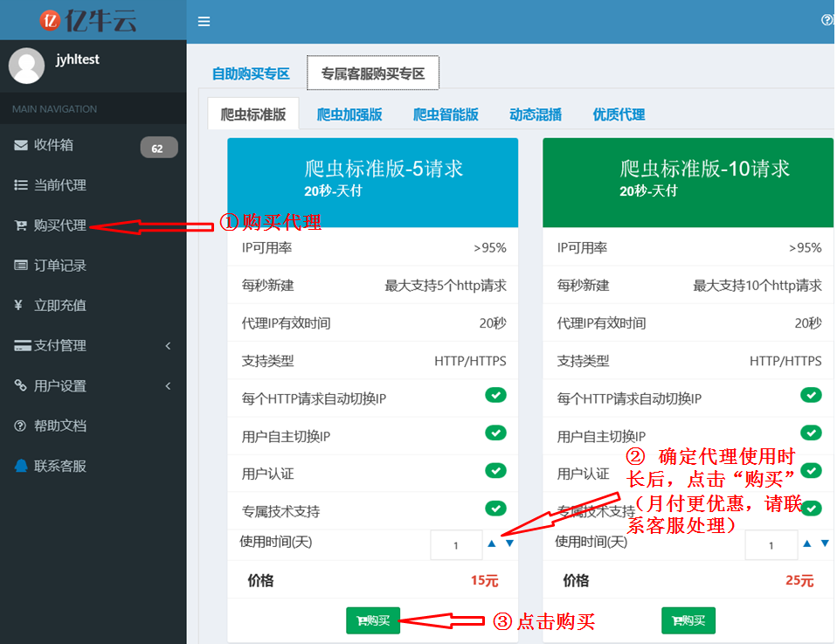The height and width of the screenshot is (644, 837).
Task: Increase days with up arrow in 5请求 plan
Action: (492, 544)
